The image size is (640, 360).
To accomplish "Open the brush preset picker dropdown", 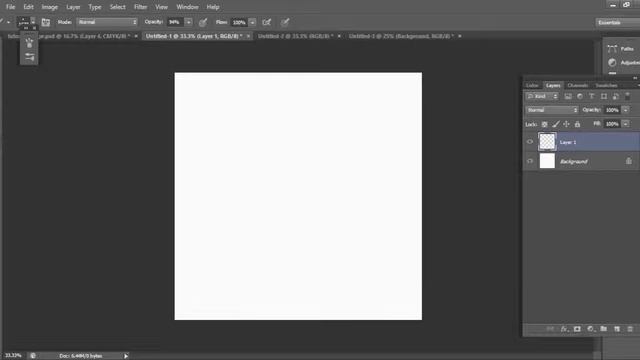I will (x=33, y=22).
